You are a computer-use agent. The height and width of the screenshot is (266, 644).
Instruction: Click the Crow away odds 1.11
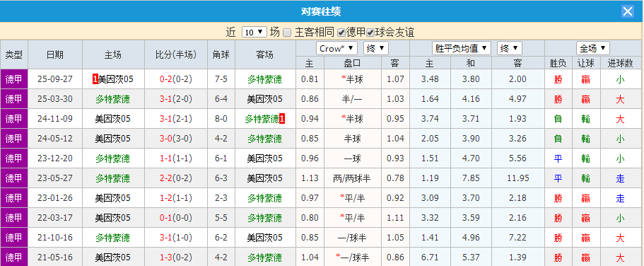[395, 218]
